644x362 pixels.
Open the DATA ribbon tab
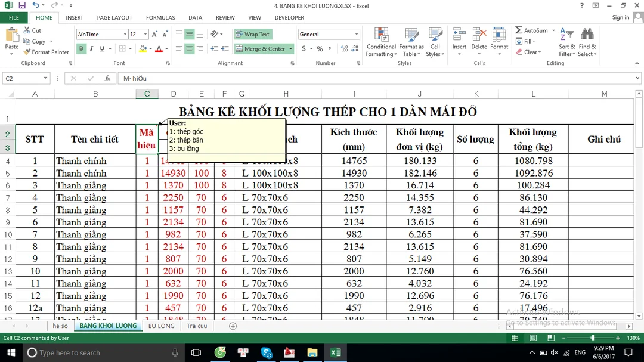(x=195, y=18)
